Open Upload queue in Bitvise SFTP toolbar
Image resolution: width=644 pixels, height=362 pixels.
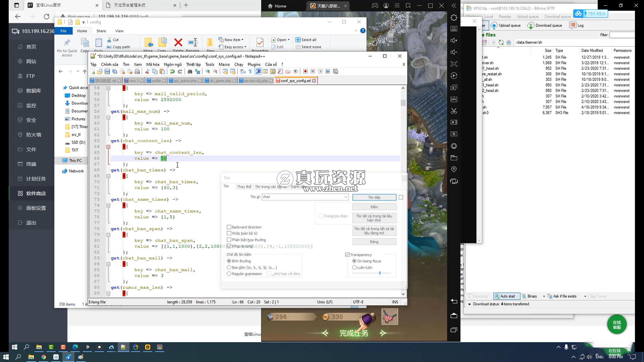[x=506, y=25]
